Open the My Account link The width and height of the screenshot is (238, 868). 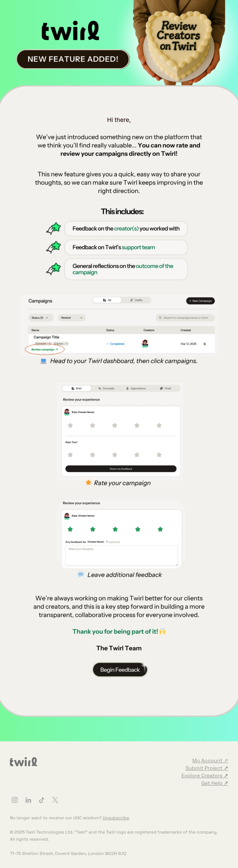point(210,760)
